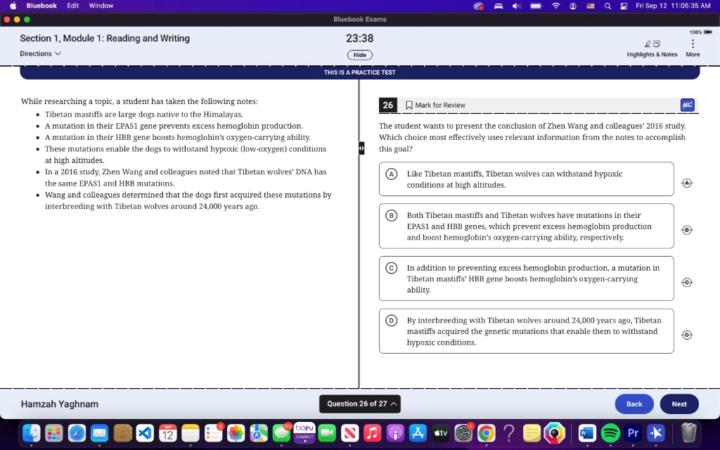This screenshot has width=720, height=450.
Task: Cross out answer choice B
Action: 686,230
